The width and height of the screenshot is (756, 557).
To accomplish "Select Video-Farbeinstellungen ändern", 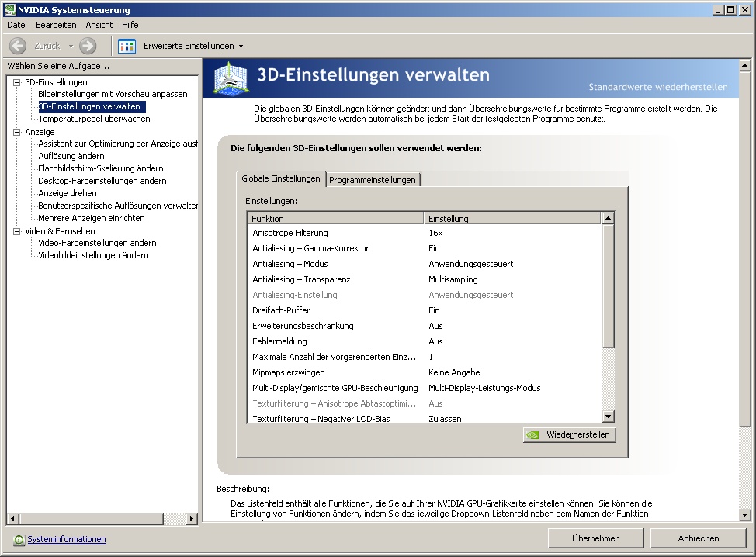I will tap(97, 244).
